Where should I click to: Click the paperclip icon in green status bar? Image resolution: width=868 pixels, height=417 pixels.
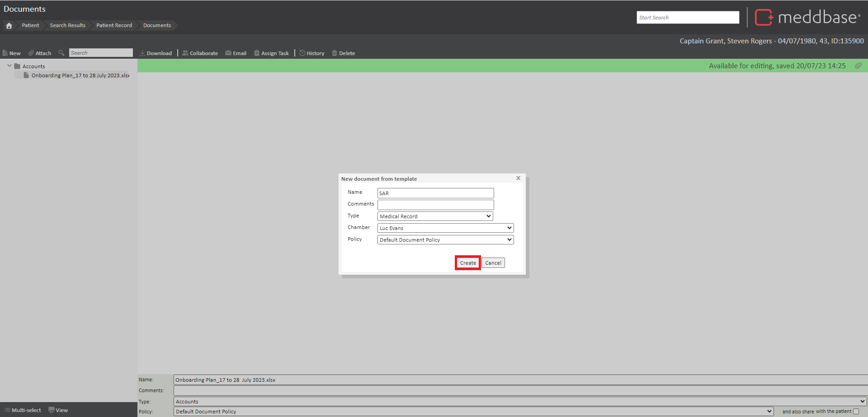pos(858,66)
